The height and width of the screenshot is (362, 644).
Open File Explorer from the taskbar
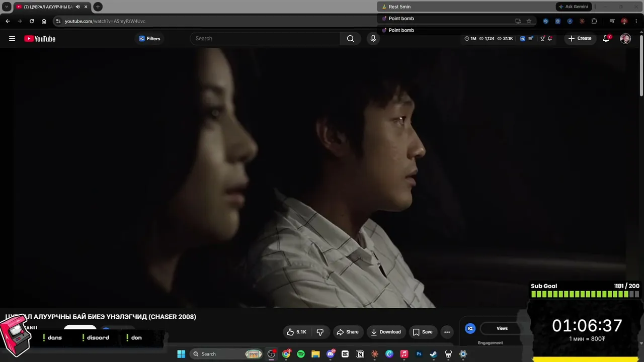(315, 354)
